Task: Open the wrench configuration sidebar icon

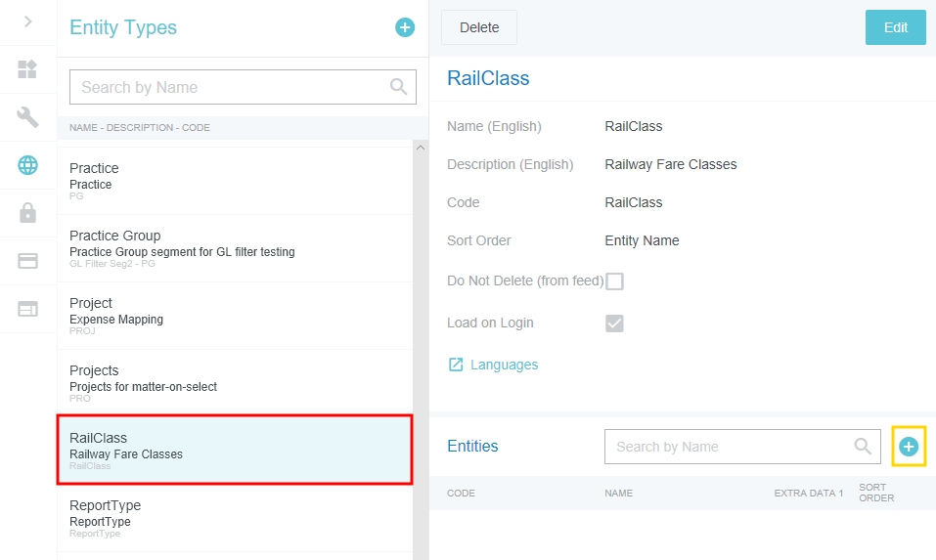Action: tap(27, 117)
